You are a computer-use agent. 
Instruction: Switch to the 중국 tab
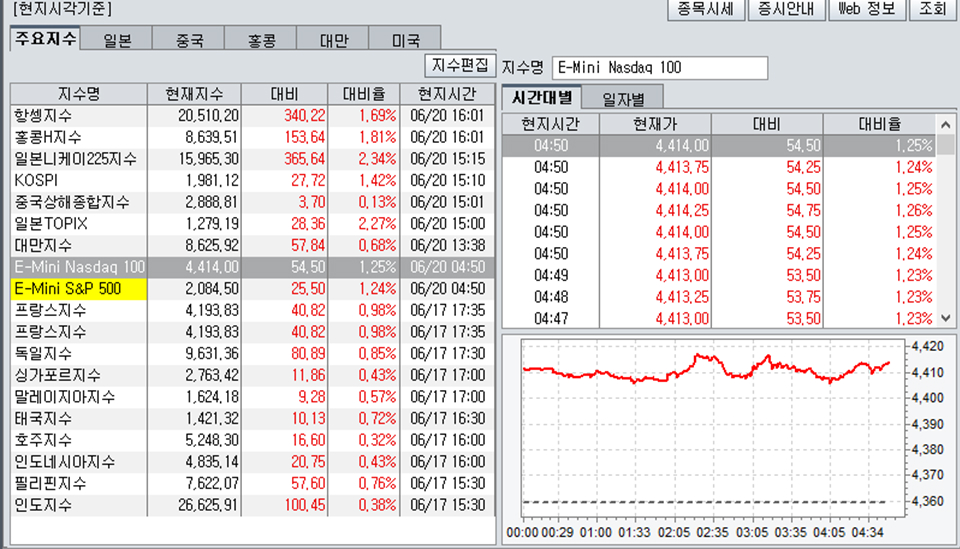click(x=189, y=40)
